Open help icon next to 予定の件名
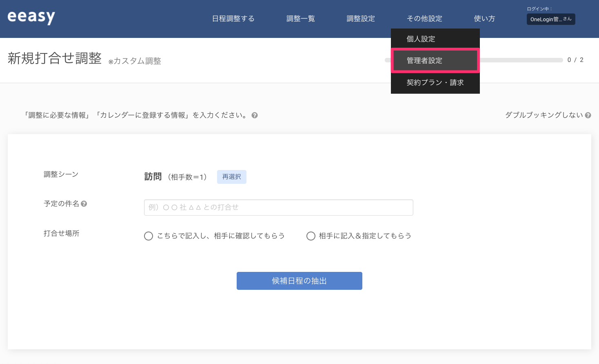599x364 pixels. click(84, 204)
